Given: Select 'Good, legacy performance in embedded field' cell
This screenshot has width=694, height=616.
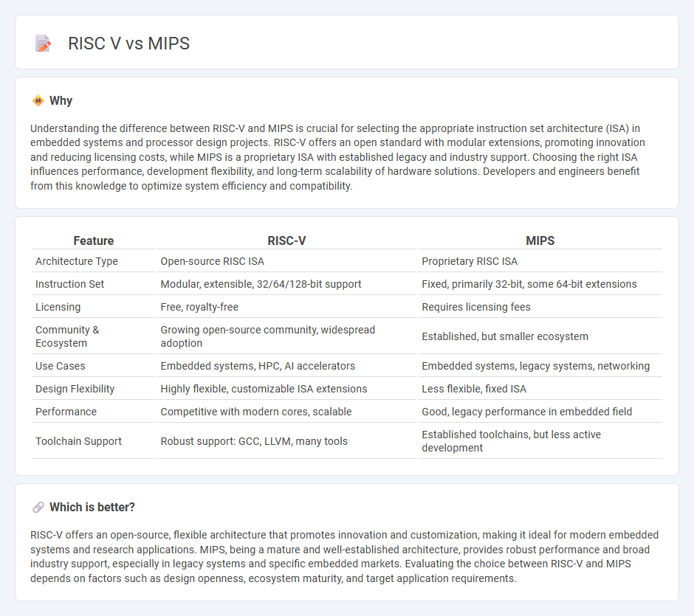Looking at the screenshot, I should point(526,412).
